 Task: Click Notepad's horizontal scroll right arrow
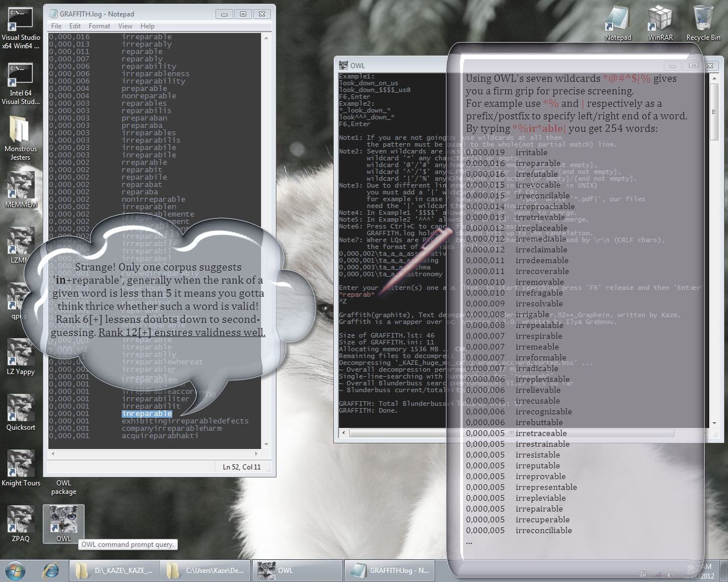[x=257, y=454]
